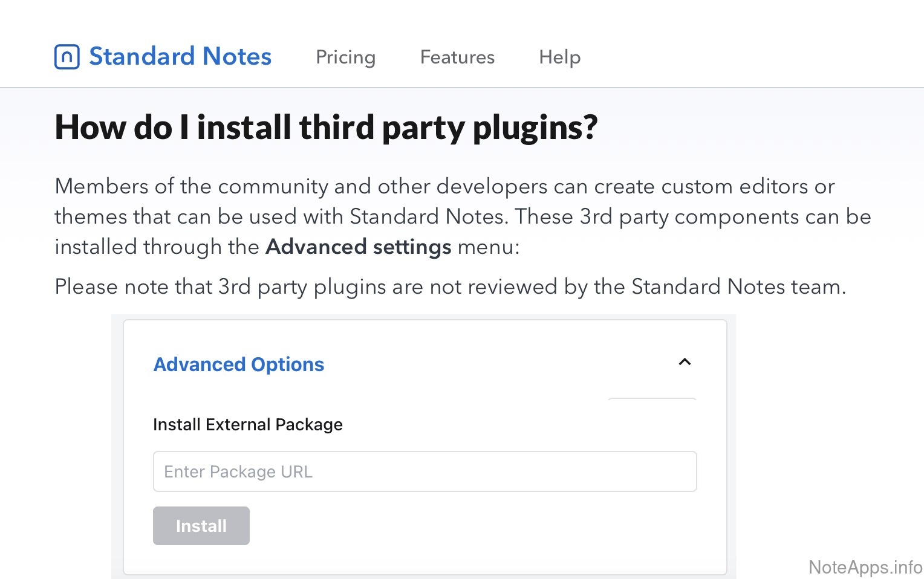Click the word "plugins?" in the heading
The image size is (924, 579).
click(x=535, y=128)
